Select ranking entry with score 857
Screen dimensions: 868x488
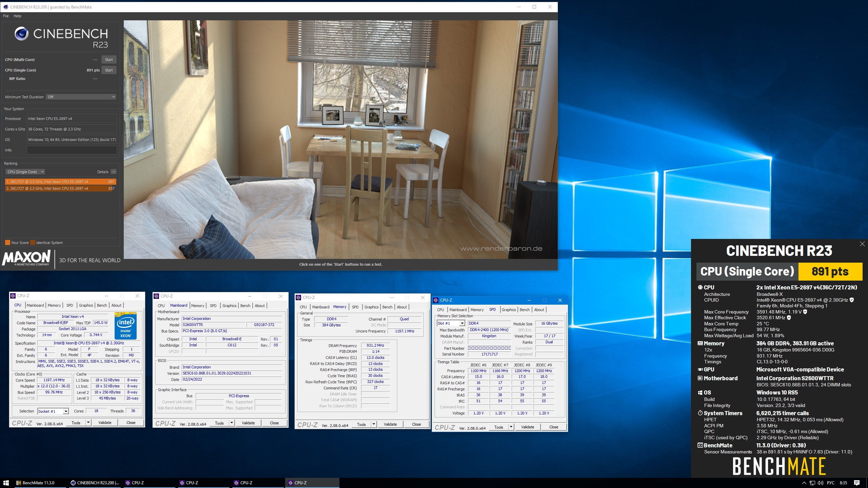(61, 188)
